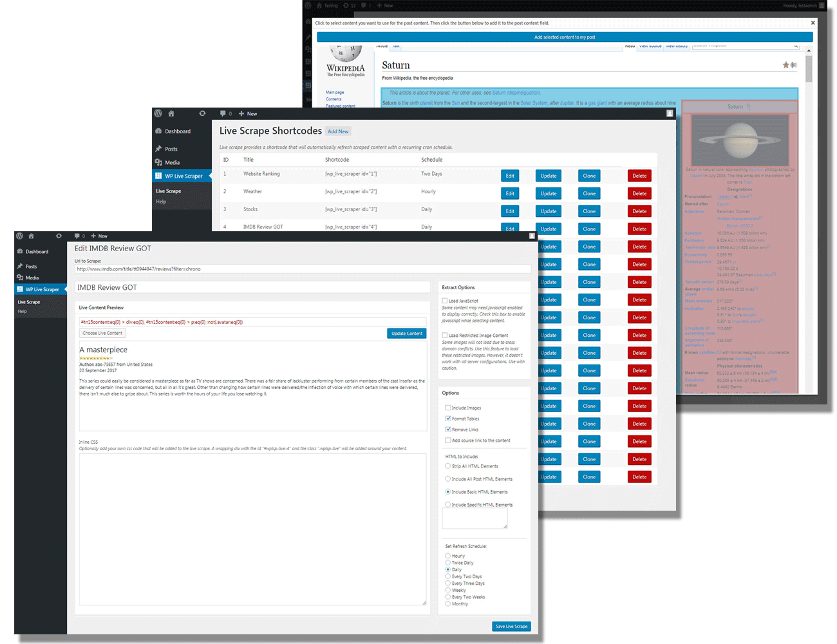The image size is (837, 644).
Task: Select Strip All HTML Elements radio
Action: (x=448, y=466)
